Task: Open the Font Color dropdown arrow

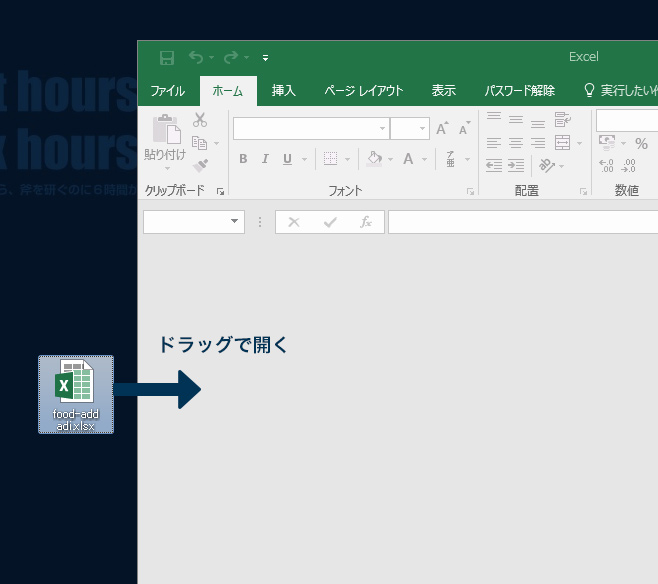Action: point(425,159)
